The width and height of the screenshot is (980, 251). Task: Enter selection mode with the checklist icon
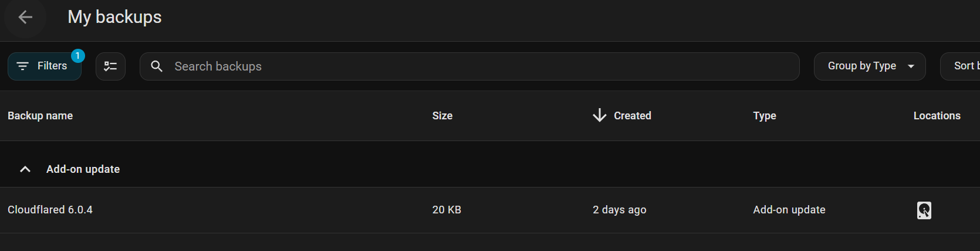[x=110, y=66]
